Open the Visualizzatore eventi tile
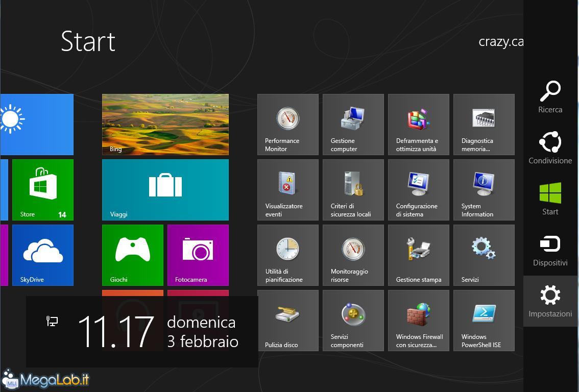This screenshot has height=392, width=579. [287, 190]
